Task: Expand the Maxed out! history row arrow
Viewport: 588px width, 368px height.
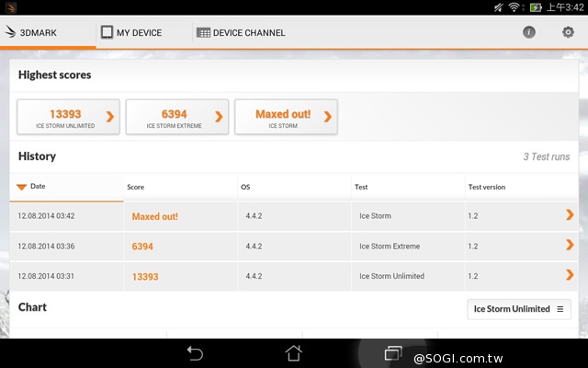Action: point(570,216)
